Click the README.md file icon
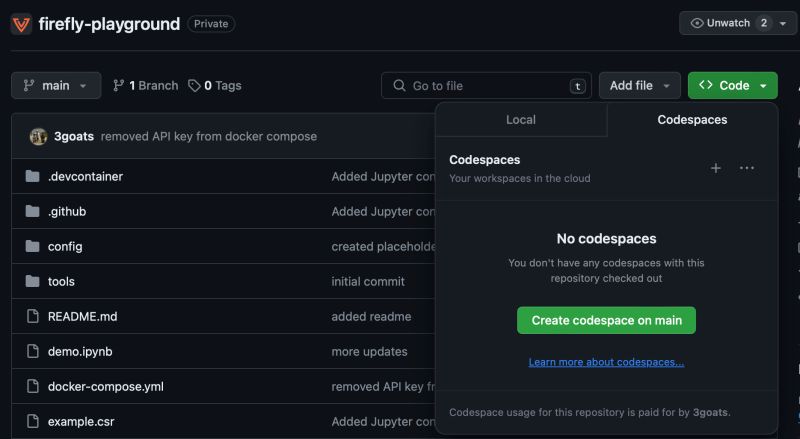This screenshot has width=800, height=439. pos(32,316)
